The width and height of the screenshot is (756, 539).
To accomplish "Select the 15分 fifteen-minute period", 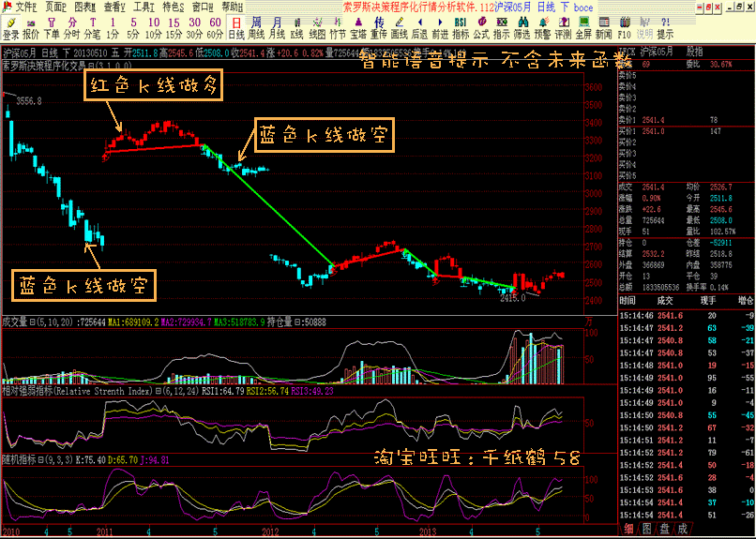I will coord(174,28).
